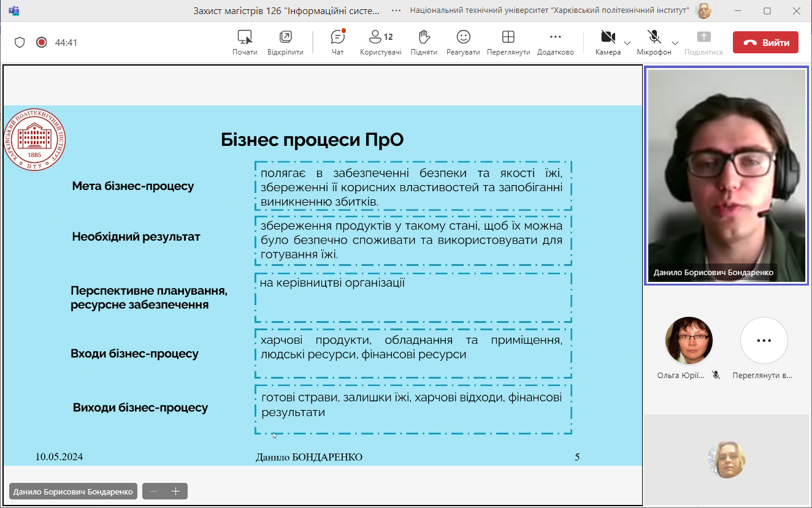This screenshot has height=508, width=812.
Task: Open the Реагувати reactions menu
Action: pos(463,42)
